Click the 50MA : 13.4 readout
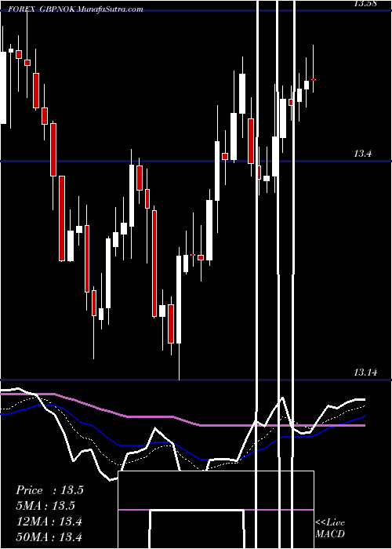 [x=49, y=536]
